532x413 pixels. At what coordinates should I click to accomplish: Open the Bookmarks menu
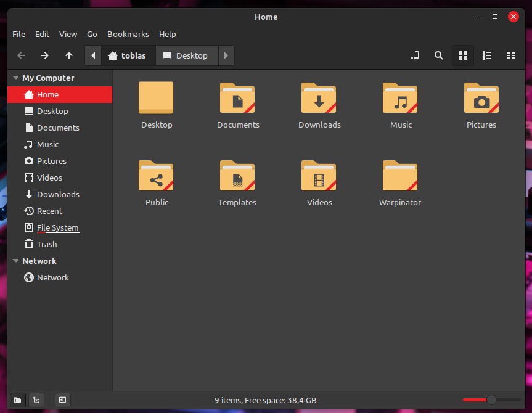(x=128, y=35)
